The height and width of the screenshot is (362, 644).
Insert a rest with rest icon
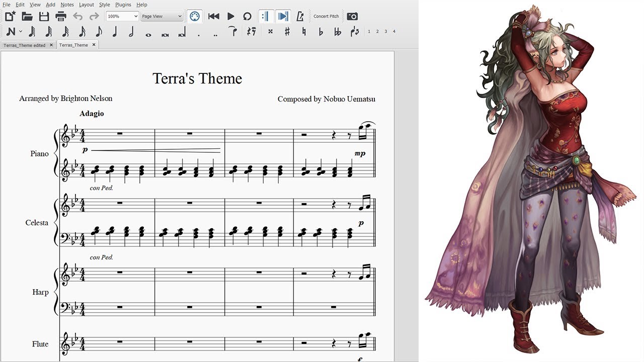pos(252,32)
